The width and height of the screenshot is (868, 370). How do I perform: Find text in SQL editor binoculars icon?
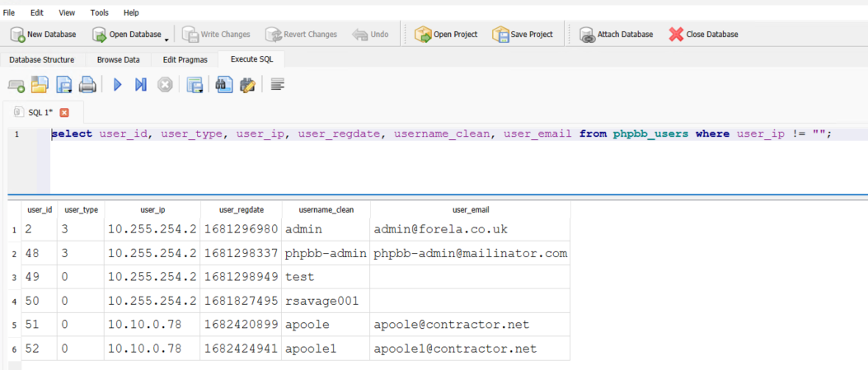[x=224, y=85]
